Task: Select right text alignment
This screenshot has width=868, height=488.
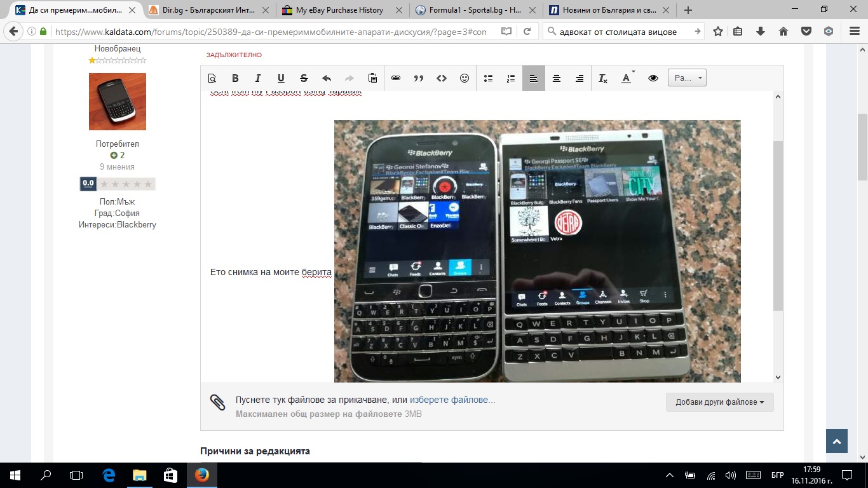Action: 580,78
